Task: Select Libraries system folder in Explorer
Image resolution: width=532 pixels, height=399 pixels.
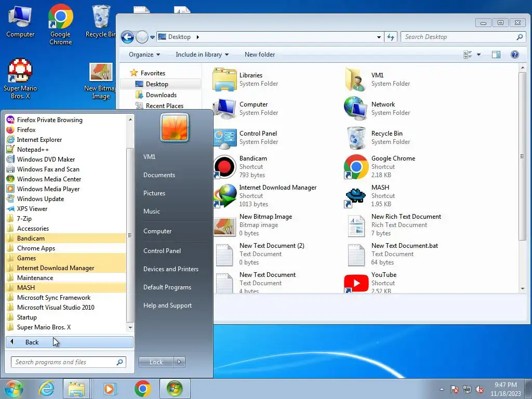Action: click(x=246, y=79)
